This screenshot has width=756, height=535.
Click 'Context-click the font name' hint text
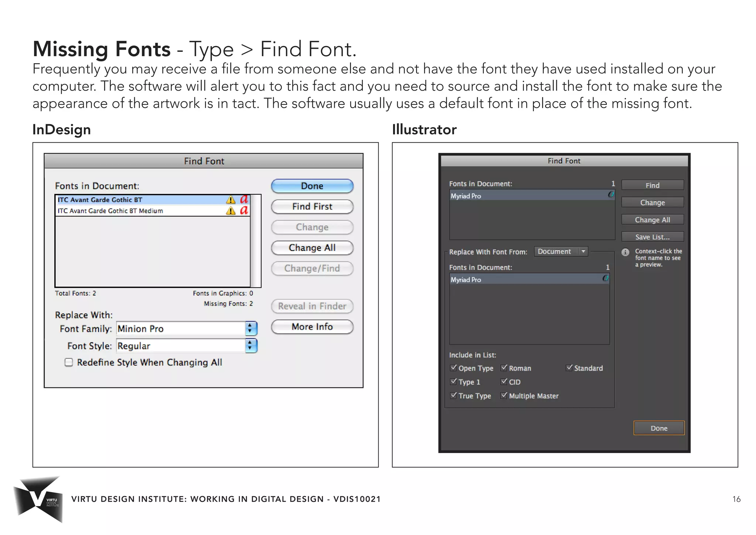pyautogui.click(x=659, y=258)
